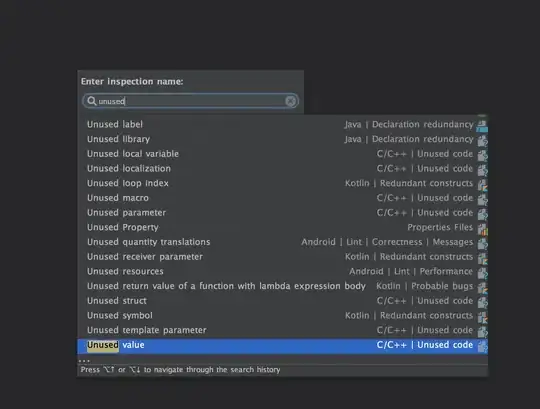Screen dimensions: 540x409
Task: Click icon at end of Unused macro row
Action: pos(482,199)
